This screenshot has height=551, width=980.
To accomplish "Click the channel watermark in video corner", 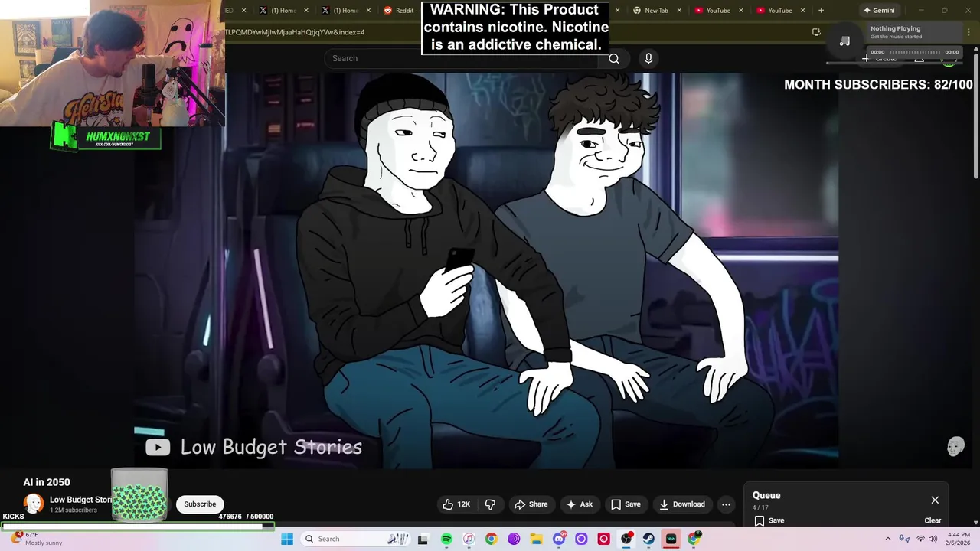I will [x=955, y=447].
